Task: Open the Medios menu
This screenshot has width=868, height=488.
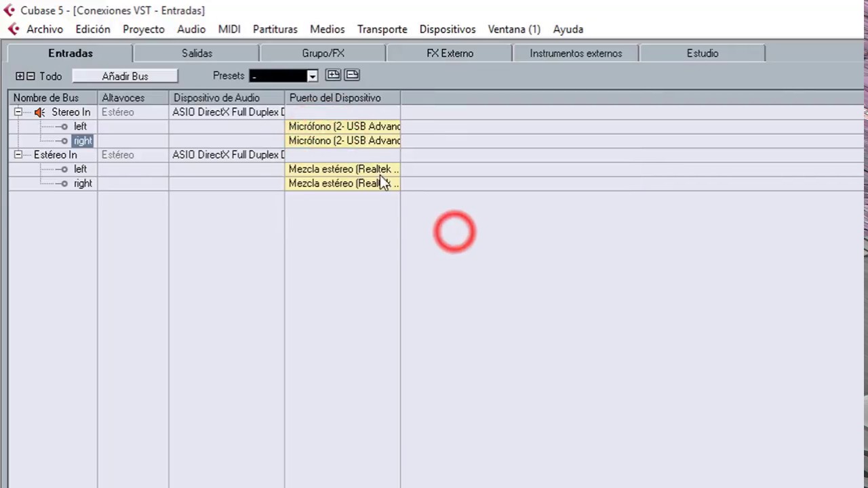Action: pos(328,29)
